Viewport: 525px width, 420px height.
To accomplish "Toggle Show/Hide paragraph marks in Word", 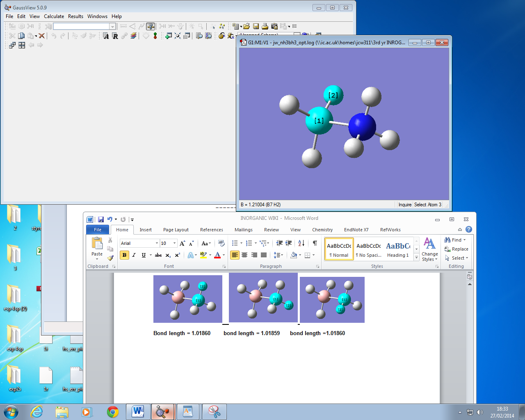I will click(x=315, y=243).
